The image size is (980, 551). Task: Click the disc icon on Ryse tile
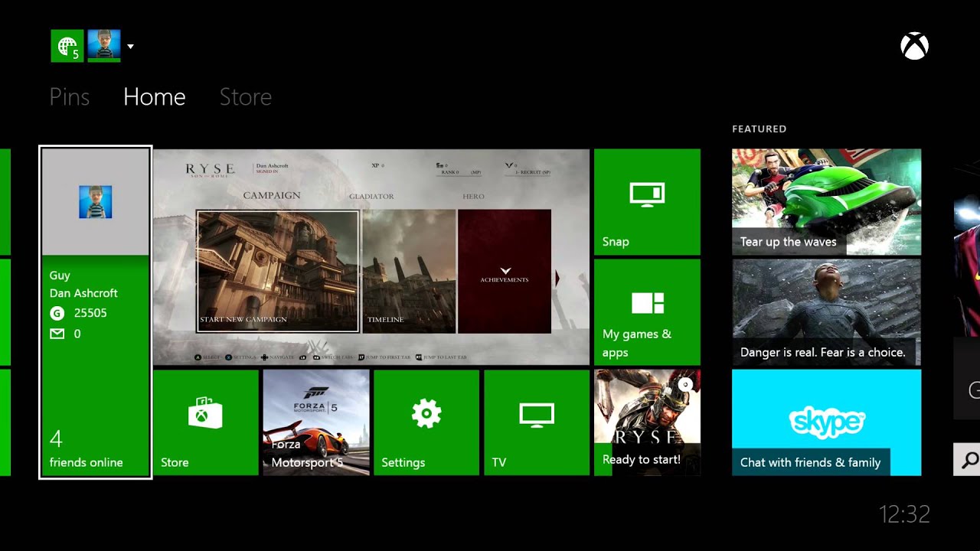686,384
